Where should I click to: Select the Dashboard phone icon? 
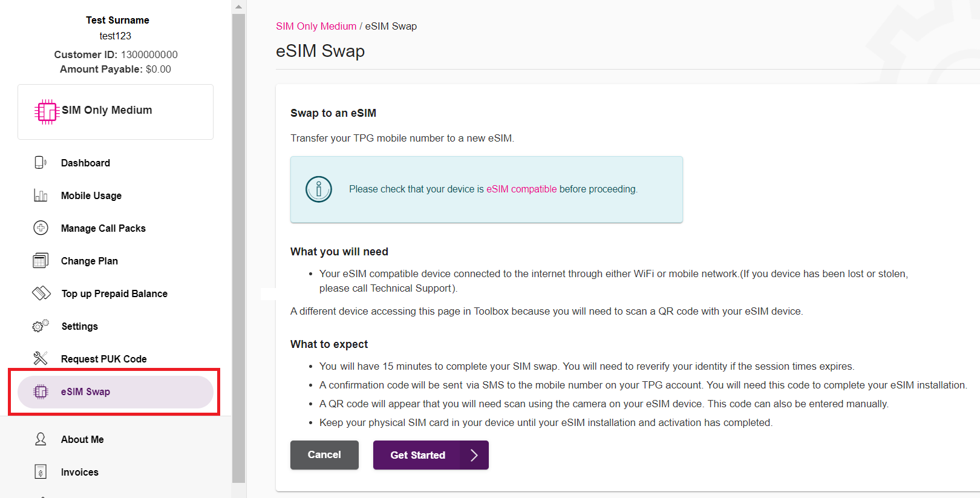(x=40, y=162)
